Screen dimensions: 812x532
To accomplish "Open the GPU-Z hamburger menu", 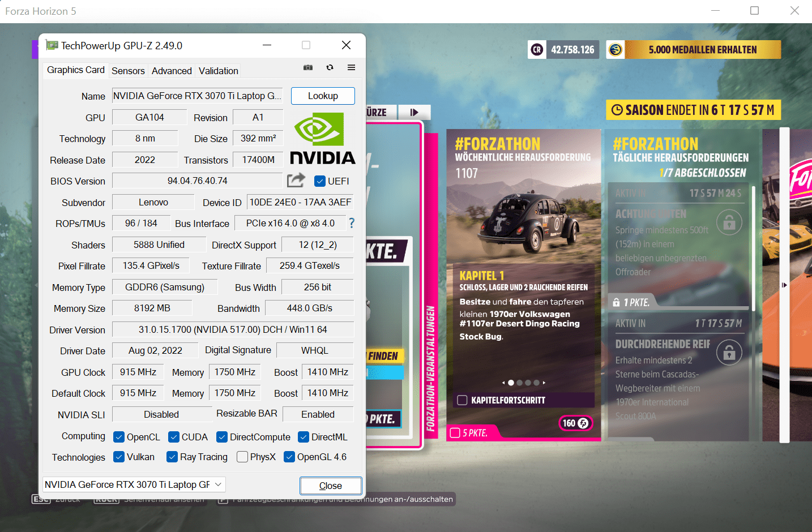I will pyautogui.click(x=351, y=67).
